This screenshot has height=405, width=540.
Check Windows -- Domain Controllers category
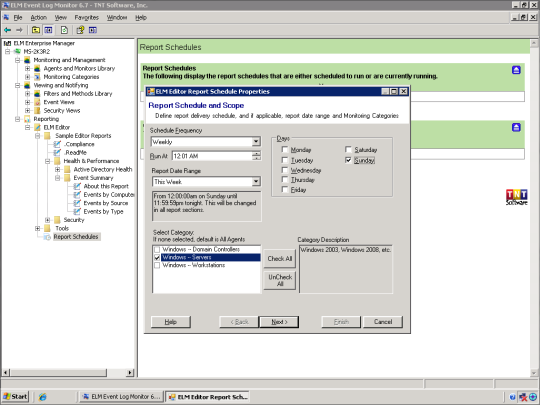(157, 249)
